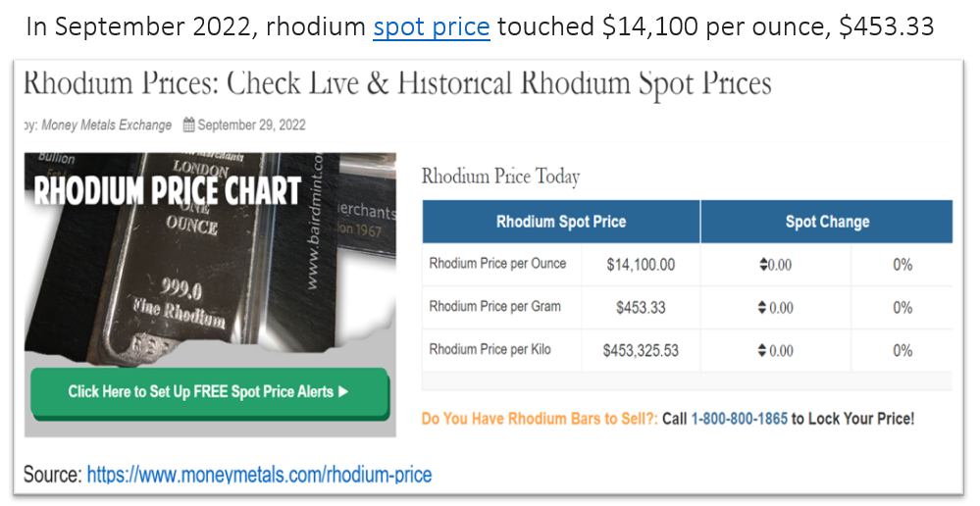Select the Rhodium Spot Price column header

point(561,222)
